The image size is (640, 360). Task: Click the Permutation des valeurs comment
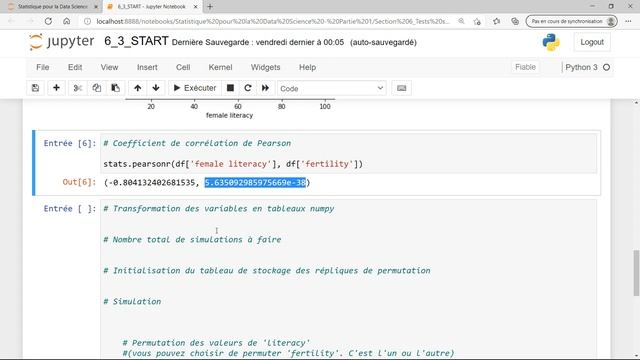pyautogui.click(x=216, y=343)
